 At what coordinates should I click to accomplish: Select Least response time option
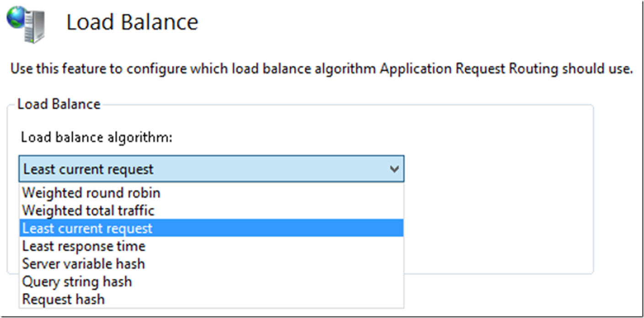[84, 246]
